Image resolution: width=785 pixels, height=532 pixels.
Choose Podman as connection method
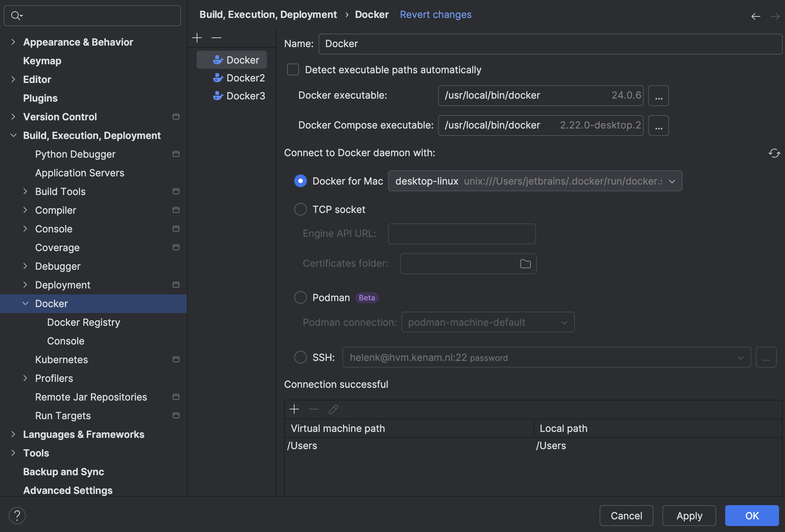300,297
